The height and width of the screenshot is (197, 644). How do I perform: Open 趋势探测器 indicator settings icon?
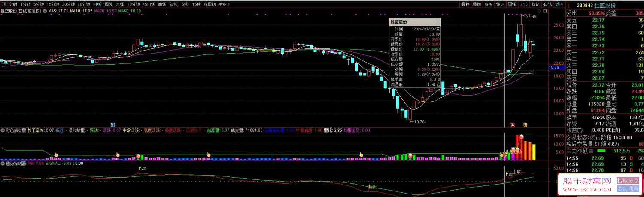tap(2, 163)
